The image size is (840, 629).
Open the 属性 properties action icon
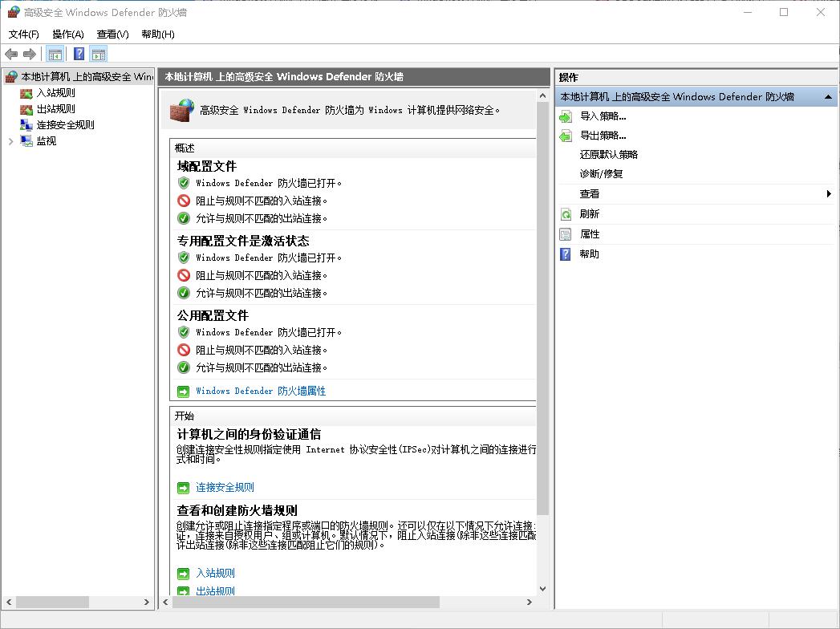566,233
